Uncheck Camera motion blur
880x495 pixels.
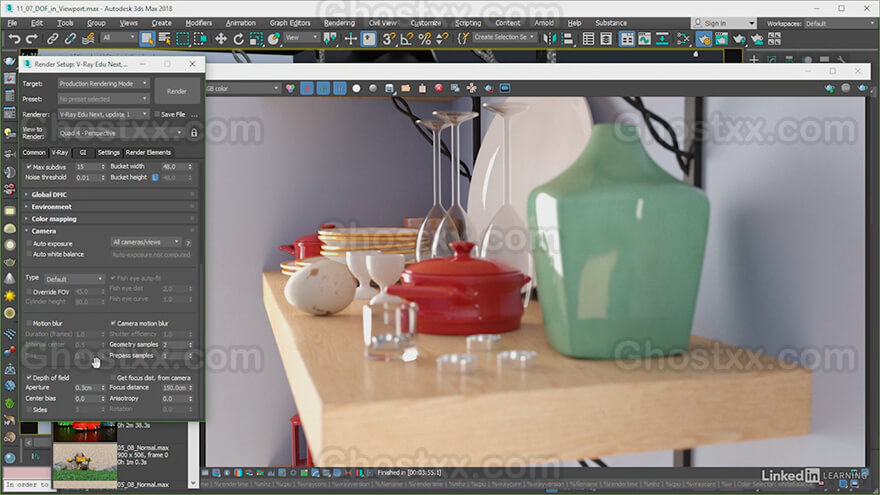click(113, 323)
